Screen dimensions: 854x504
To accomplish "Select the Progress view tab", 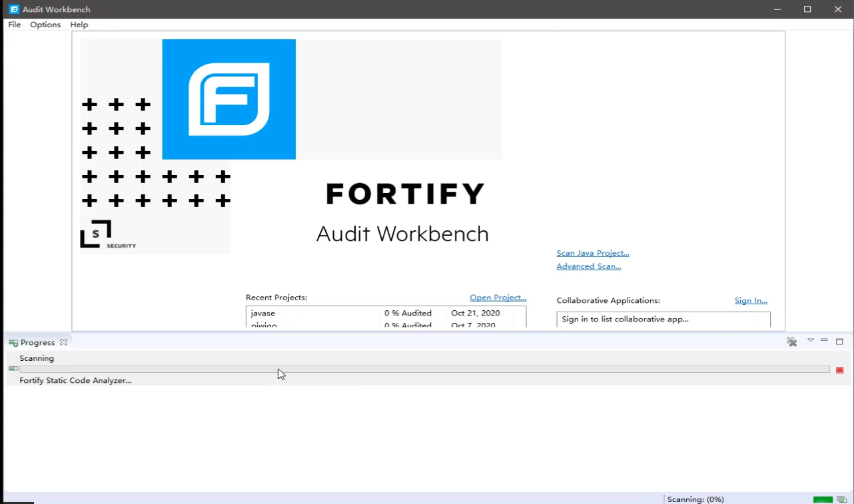I will pos(37,342).
